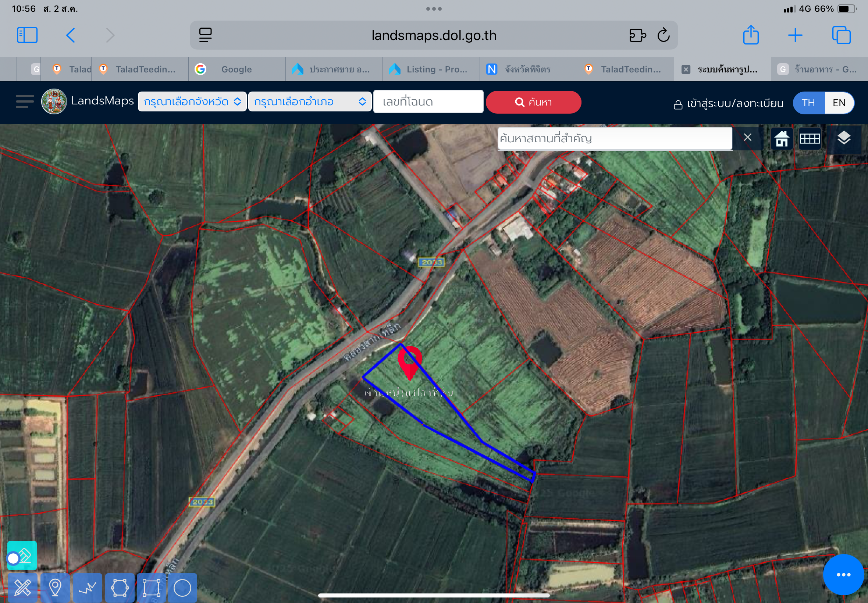The width and height of the screenshot is (868, 603).
Task: Open the login/register link
Action: (729, 103)
